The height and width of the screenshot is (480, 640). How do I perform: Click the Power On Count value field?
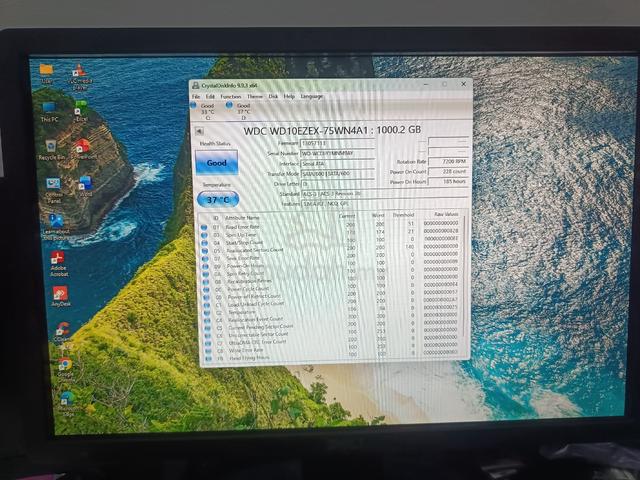tap(447, 171)
